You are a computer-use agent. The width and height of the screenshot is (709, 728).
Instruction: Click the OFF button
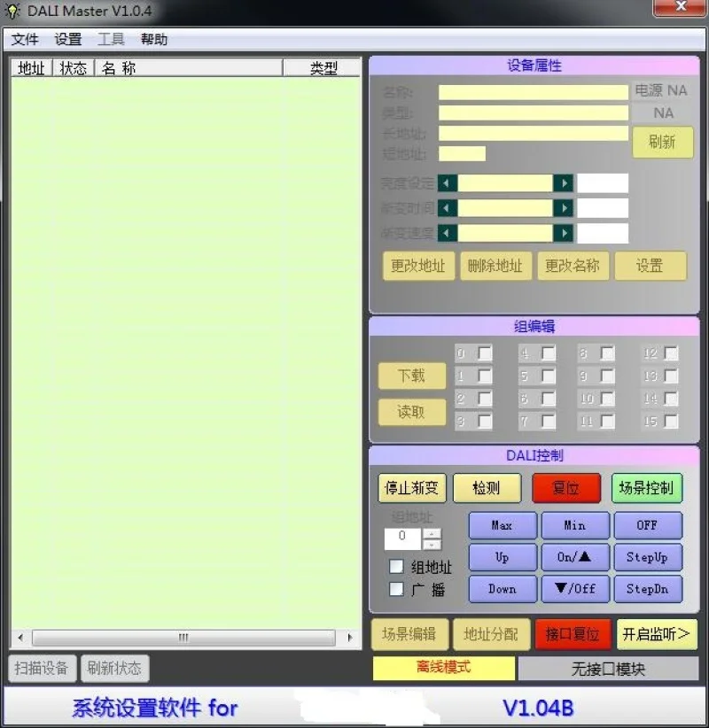(x=648, y=525)
